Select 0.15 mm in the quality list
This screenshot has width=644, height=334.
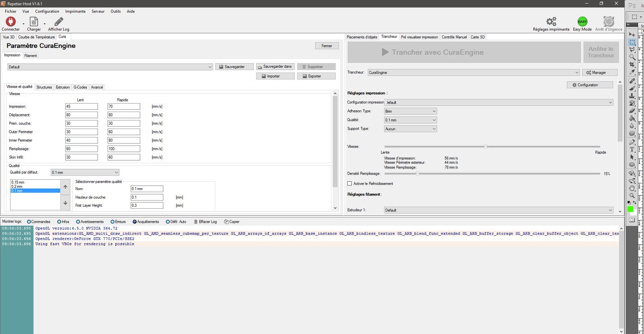pos(35,183)
